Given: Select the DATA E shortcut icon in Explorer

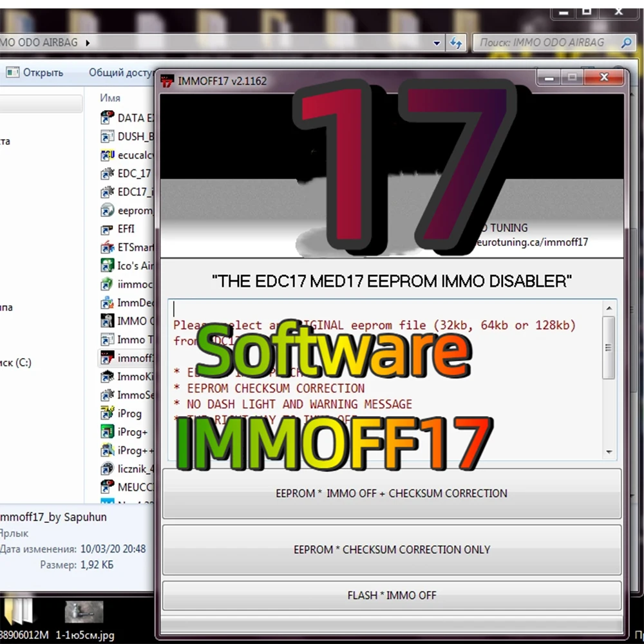Looking at the screenshot, I should [x=107, y=117].
